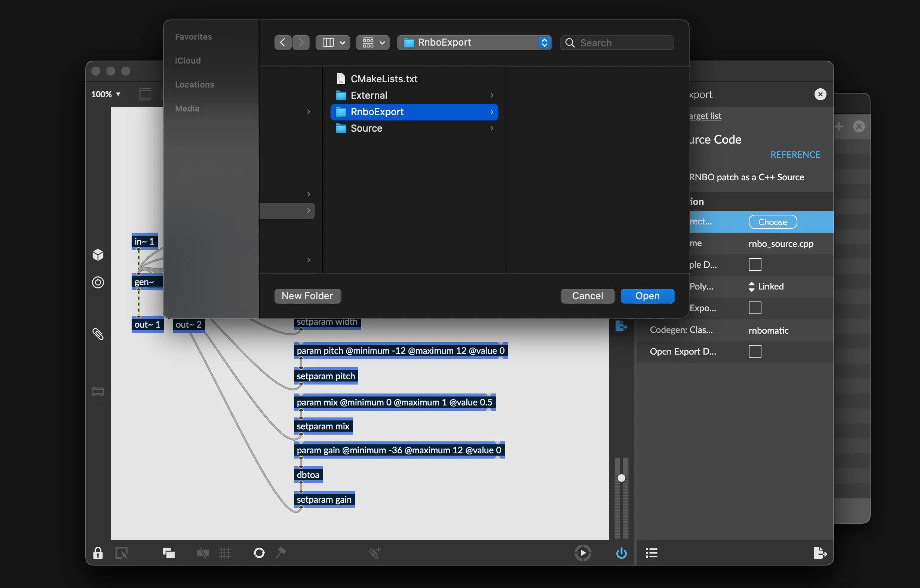Select iCloud in the Favorites sidebar
This screenshot has height=588, width=920.
pos(187,60)
